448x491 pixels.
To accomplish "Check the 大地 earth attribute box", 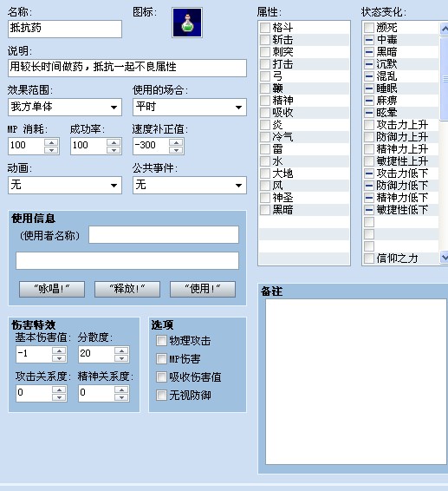I will tap(265, 173).
